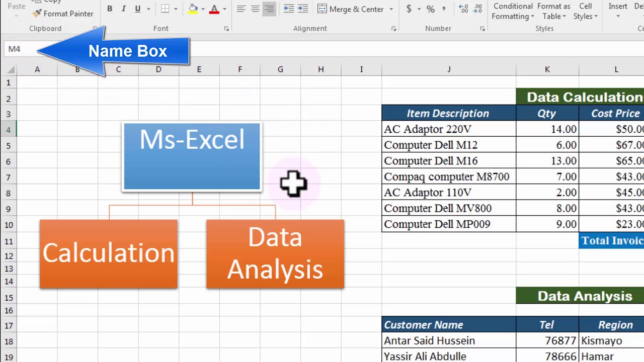Click the Total Invoice cell
644x362 pixels.
[612, 241]
